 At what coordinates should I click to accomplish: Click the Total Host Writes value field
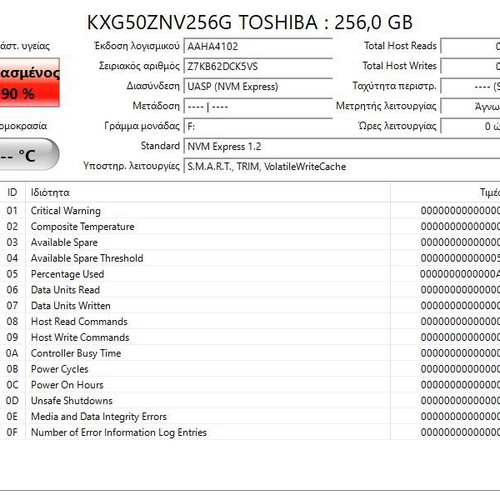pos(470,66)
